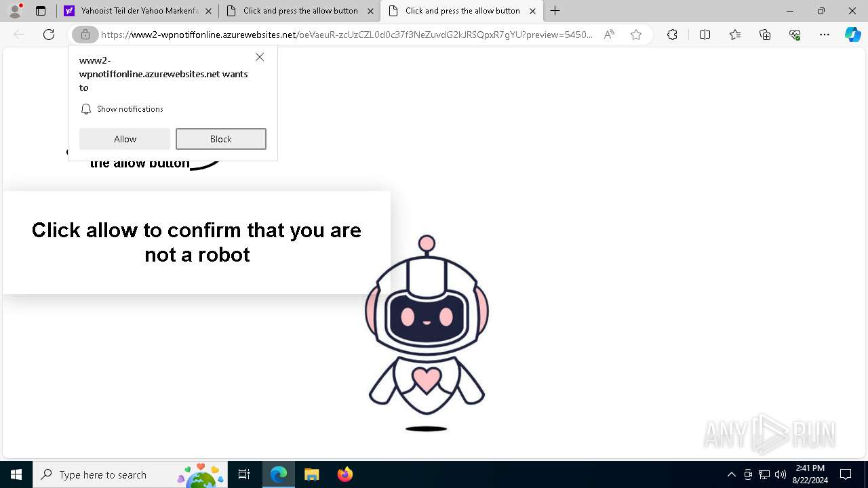Refresh the current page
868x488 pixels.
49,35
